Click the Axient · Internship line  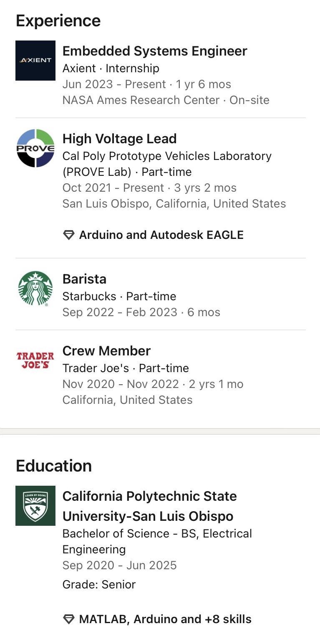tap(111, 68)
